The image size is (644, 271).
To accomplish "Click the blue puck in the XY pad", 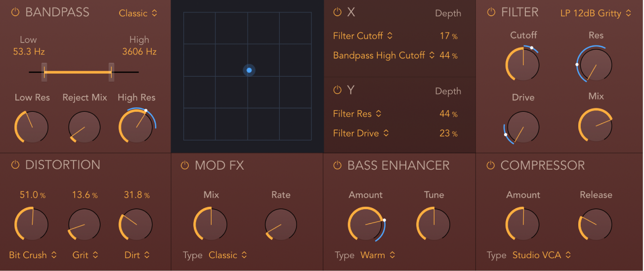I will tap(249, 71).
